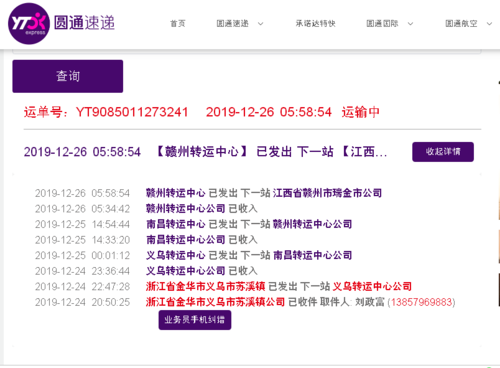
Task: Expand the chevron next to 圆通国际
Action: point(411,24)
